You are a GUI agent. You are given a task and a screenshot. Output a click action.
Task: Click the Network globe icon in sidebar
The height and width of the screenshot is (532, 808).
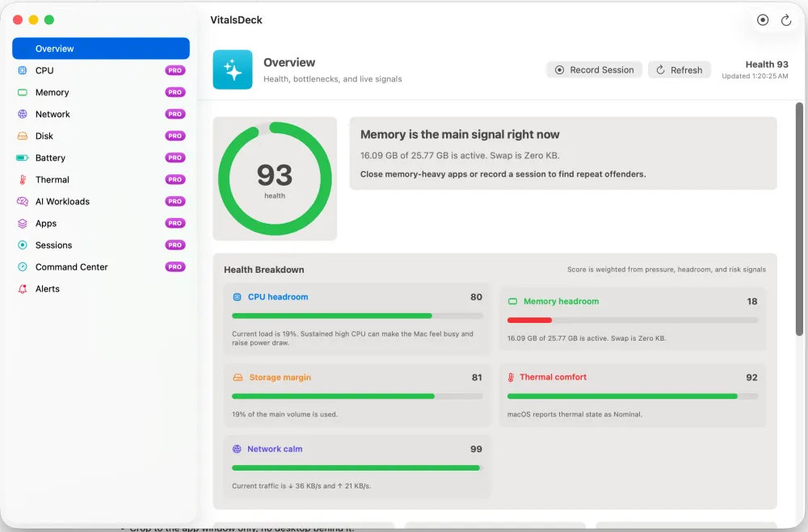(x=22, y=115)
